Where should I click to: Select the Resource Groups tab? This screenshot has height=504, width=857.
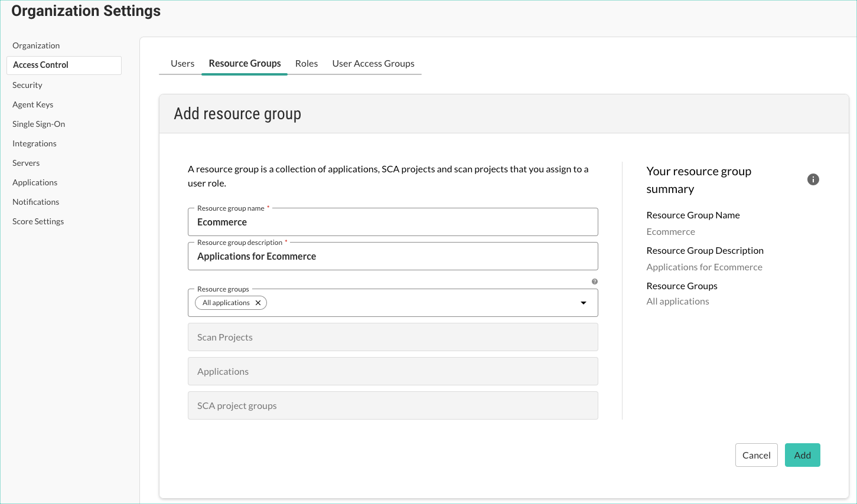(245, 63)
